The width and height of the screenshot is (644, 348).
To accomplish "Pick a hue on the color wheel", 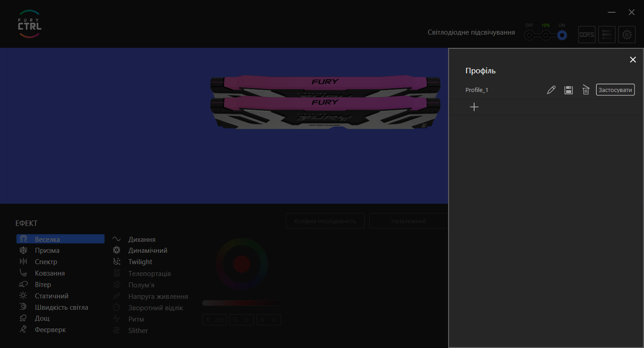I will coord(242,264).
